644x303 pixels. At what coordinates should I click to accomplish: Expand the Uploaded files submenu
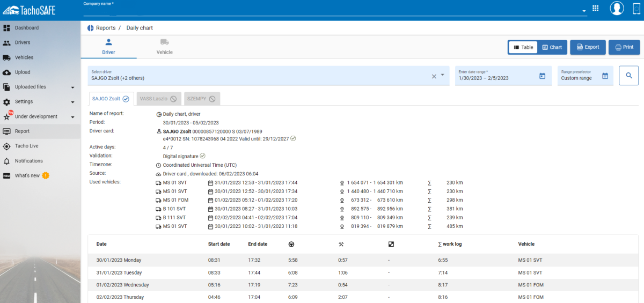[x=72, y=87]
